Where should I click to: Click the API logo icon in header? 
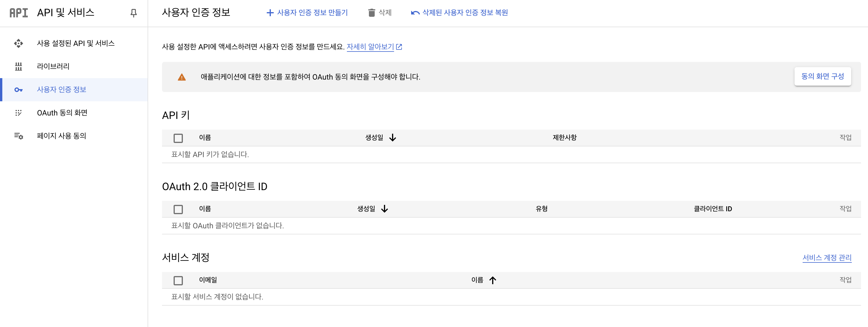pyautogui.click(x=19, y=13)
